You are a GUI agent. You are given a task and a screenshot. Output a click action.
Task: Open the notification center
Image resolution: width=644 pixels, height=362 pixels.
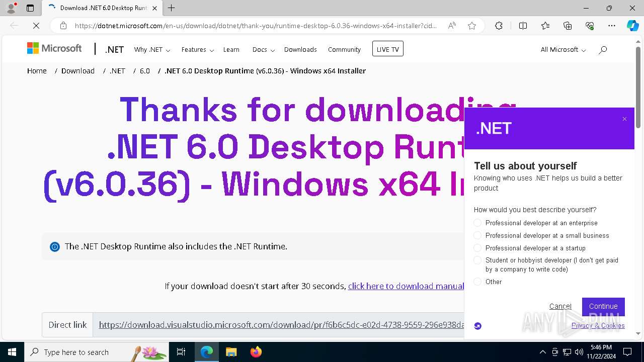click(628, 352)
